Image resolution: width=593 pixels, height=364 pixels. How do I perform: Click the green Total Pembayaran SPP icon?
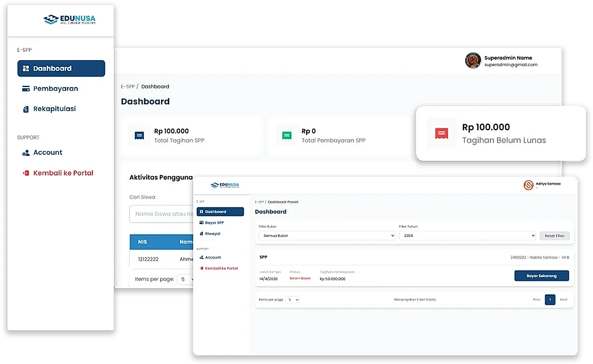click(287, 135)
